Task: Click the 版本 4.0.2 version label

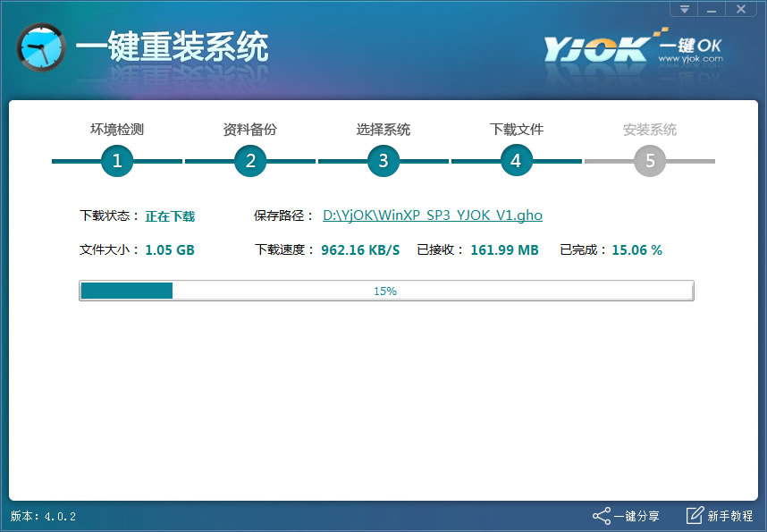Action: point(41,516)
